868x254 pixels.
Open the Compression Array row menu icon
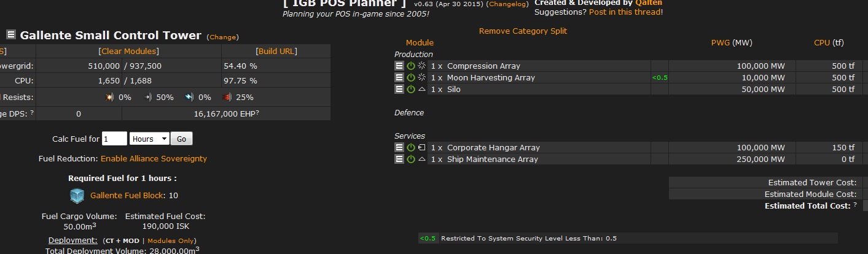point(399,66)
